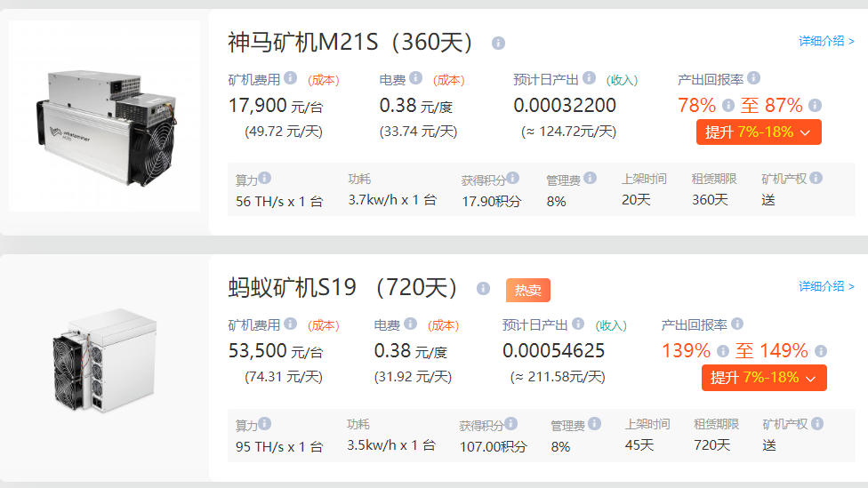Click lease term value 720天
The image size is (868, 488).
coord(711,444)
